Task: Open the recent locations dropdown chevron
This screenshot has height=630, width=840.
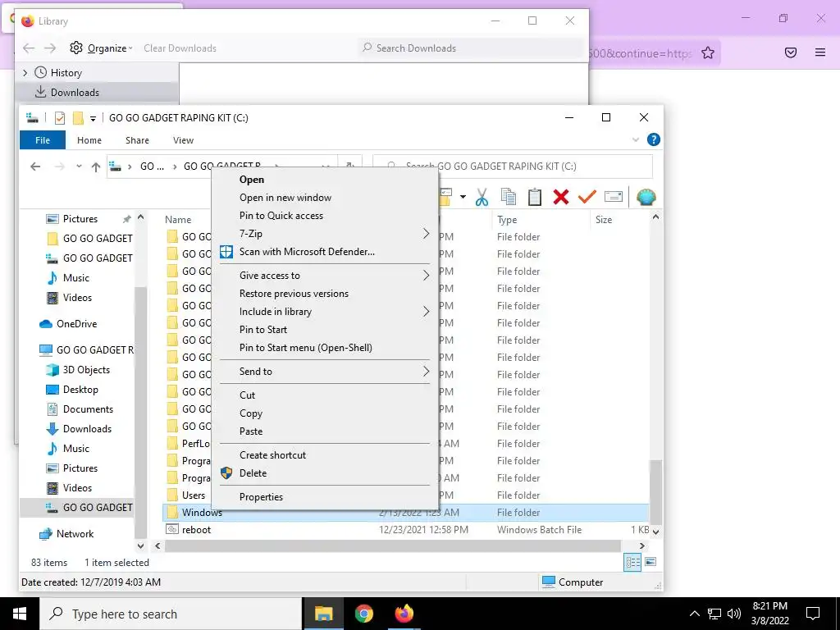Action: click(x=79, y=167)
